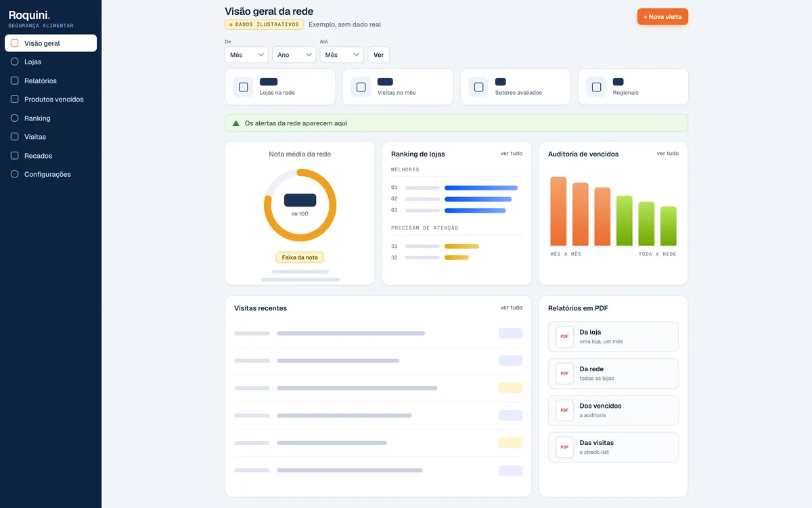Image resolution: width=812 pixels, height=508 pixels.
Task: Click the Faixa da nota badge
Action: (300, 257)
